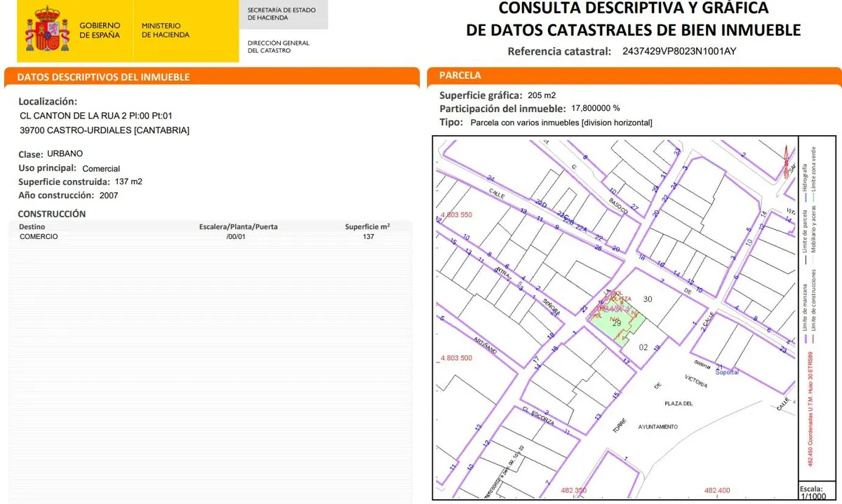Click block number '02' on the map
This screenshot has height=504, width=842.
[x=643, y=347]
